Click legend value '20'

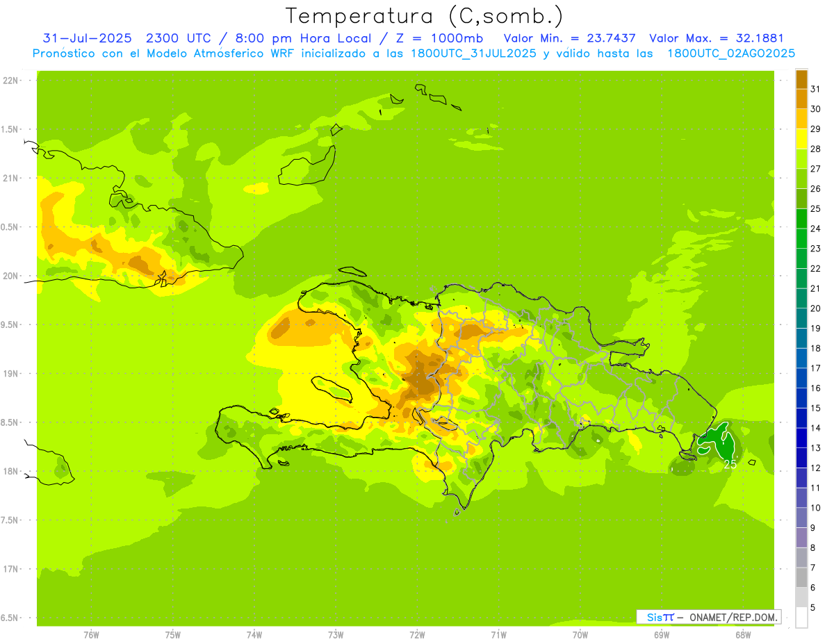[816, 308]
